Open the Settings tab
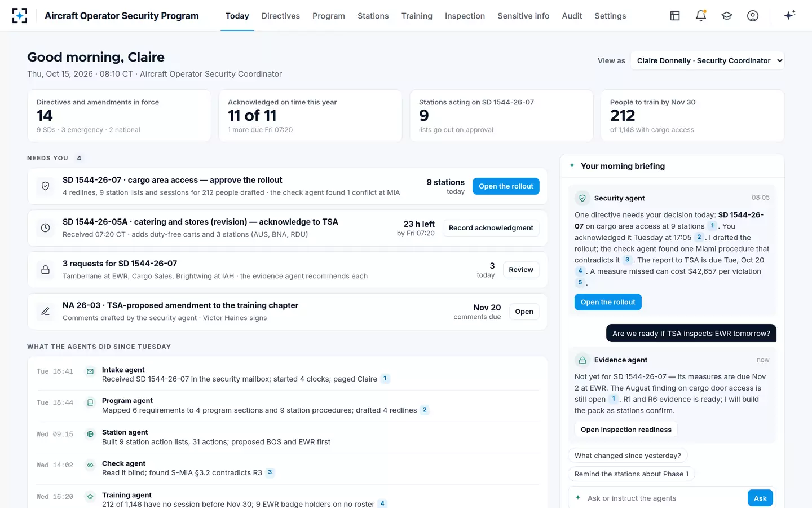 [610, 16]
